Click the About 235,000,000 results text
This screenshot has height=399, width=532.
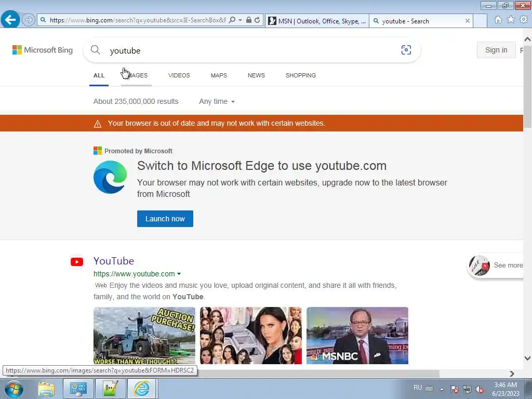[x=136, y=101]
